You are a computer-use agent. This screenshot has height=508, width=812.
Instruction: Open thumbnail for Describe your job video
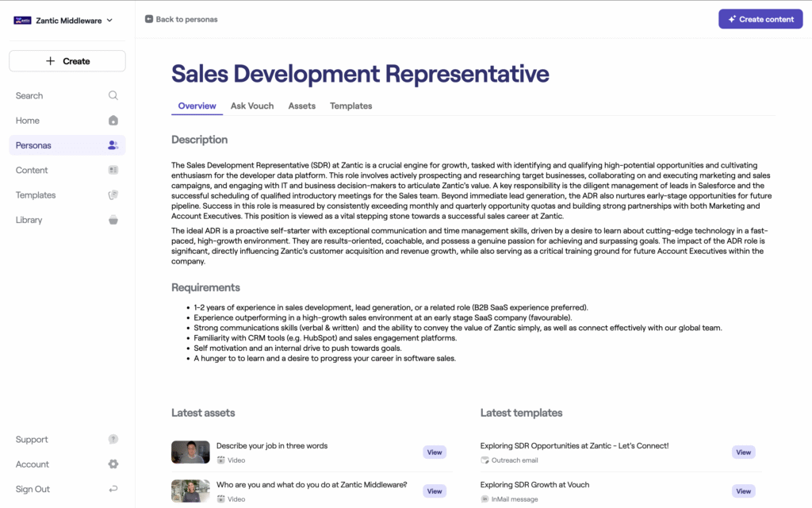(190, 452)
